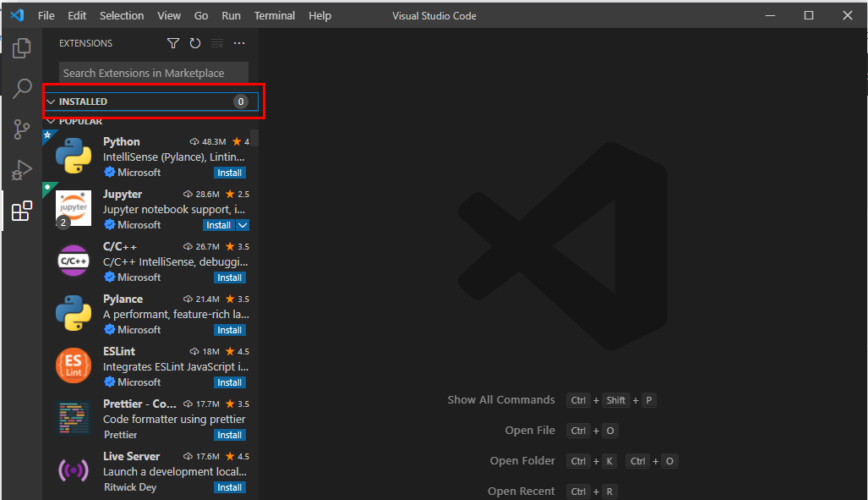The image size is (868, 500).
Task: Click the Jupyter extension icon
Action: pyautogui.click(x=74, y=208)
